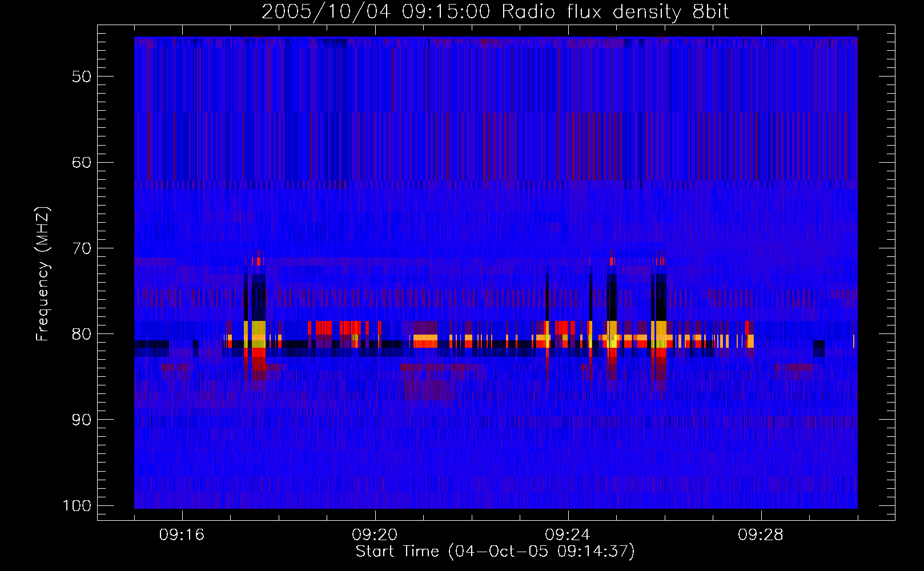The height and width of the screenshot is (571, 924).
Task: Select the 80 frequency tick label
Action: click(x=82, y=334)
